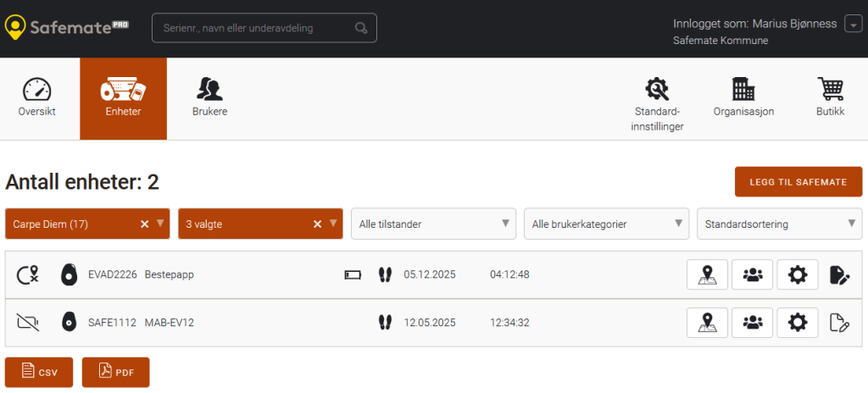868x393 pixels.
Task: Open settings gear for SAFE1112 MAB-EV12
Action: [x=798, y=322]
